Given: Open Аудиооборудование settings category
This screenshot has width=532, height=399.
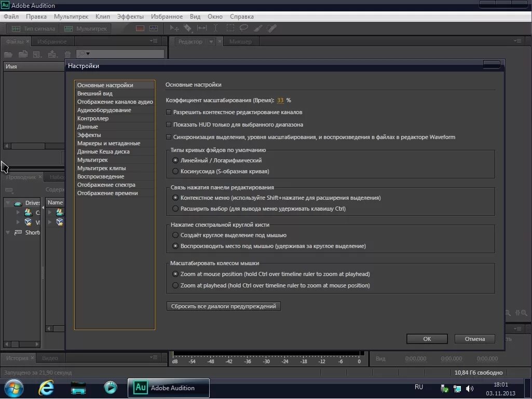Looking at the screenshot, I should 115,110.
